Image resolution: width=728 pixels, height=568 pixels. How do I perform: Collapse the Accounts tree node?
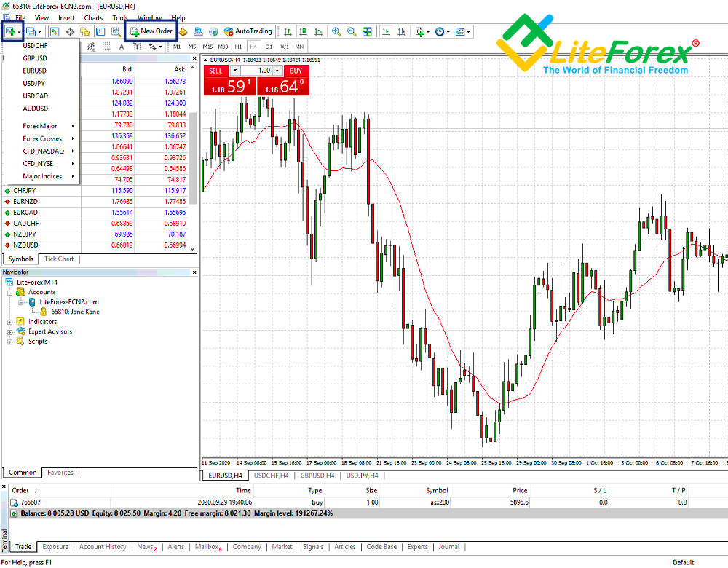point(9,293)
